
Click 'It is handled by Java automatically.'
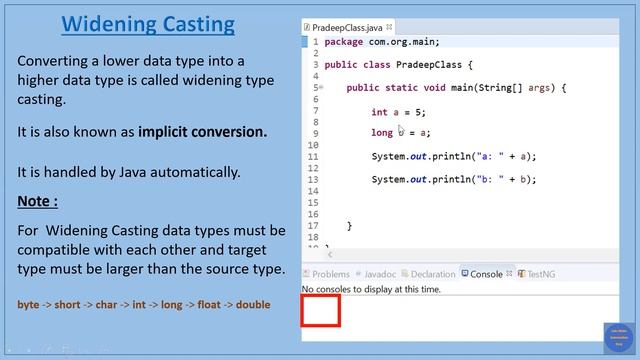pyautogui.click(x=129, y=172)
